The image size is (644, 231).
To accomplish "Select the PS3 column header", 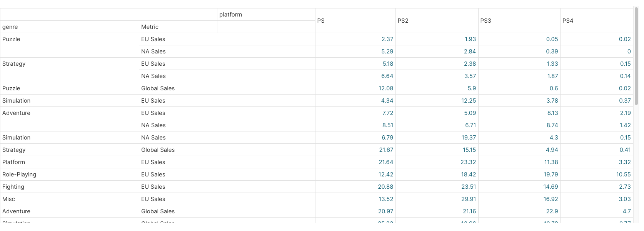I will coord(486,21).
